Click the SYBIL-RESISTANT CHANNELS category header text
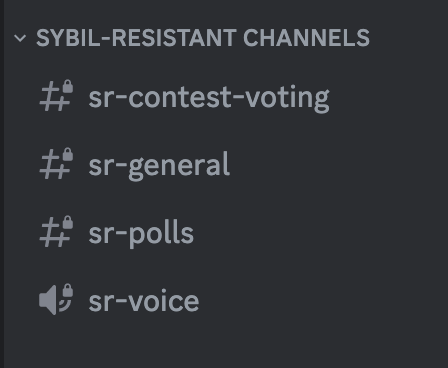Image resolution: width=448 pixels, height=368 pixels. tap(203, 38)
